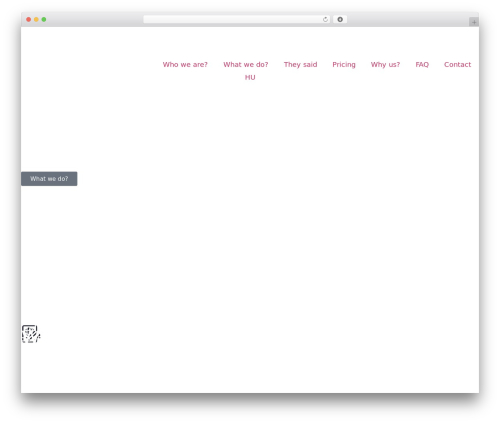Click the yellow minimize window button
Screen dimensions: 500x423
pyautogui.click(x=36, y=20)
